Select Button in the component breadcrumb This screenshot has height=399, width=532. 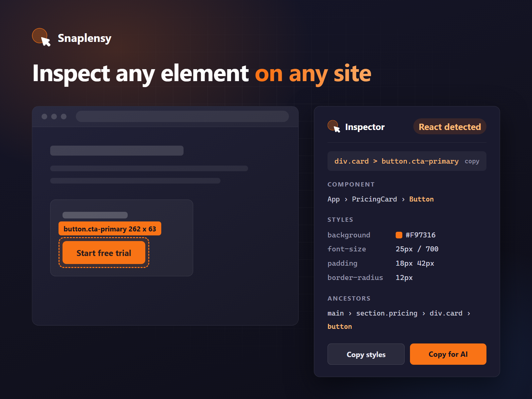coord(421,199)
